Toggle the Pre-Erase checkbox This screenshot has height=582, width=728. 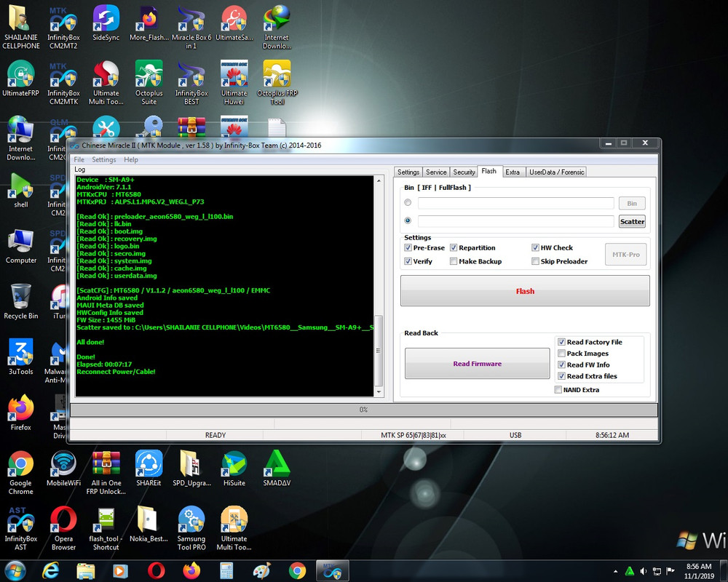pos(408,248)
